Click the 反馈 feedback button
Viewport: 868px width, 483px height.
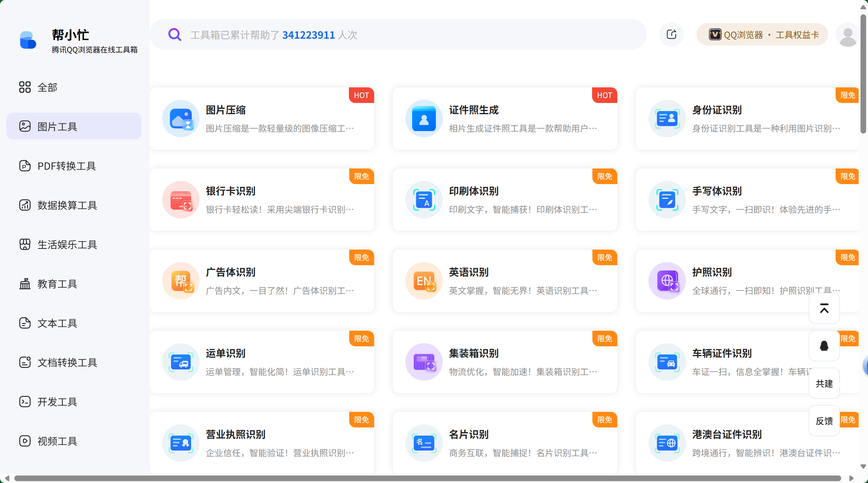[824, 421]
